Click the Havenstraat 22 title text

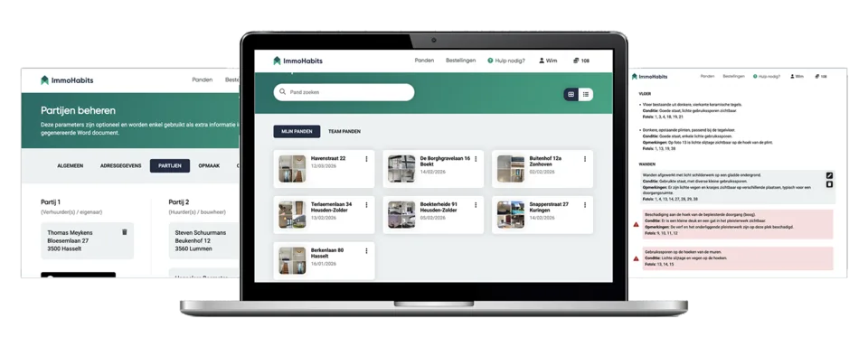coord(328,159)
